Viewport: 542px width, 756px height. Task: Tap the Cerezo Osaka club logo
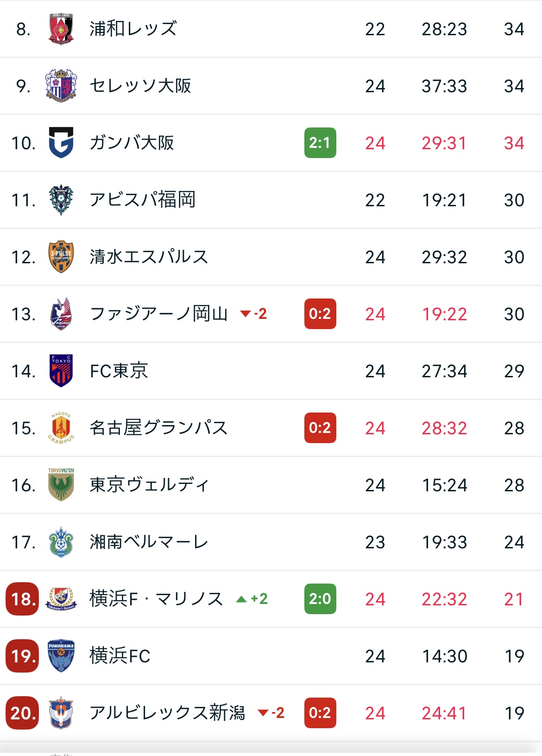61,86
